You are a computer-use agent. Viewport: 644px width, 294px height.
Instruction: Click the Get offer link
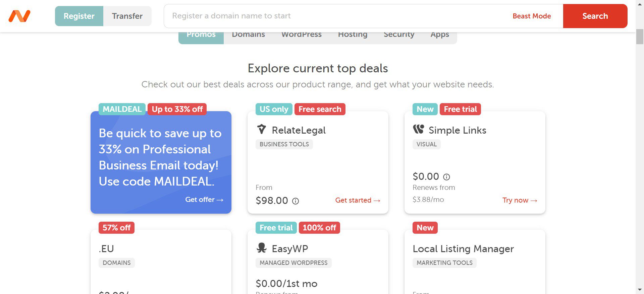coord(204,200)
